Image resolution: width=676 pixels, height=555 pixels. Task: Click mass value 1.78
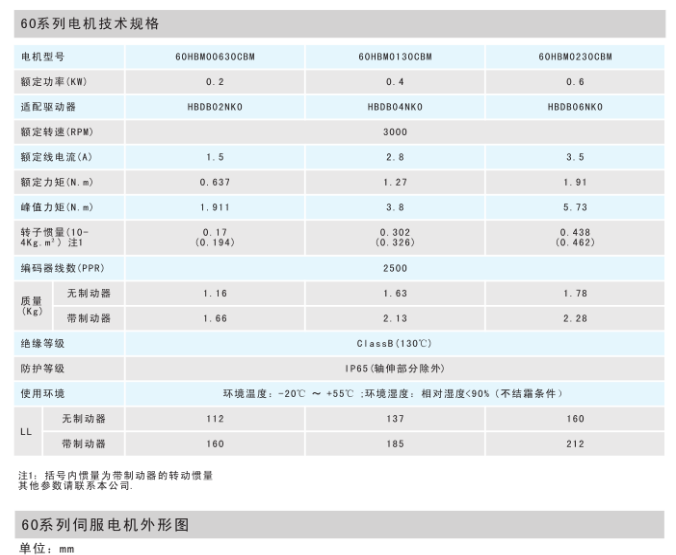point(575,293)
